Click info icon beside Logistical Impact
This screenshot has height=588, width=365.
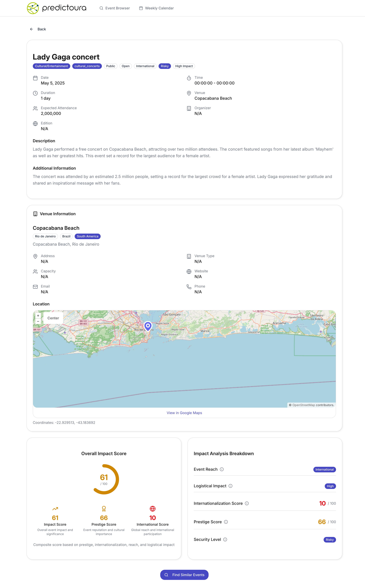click(230, 486)
